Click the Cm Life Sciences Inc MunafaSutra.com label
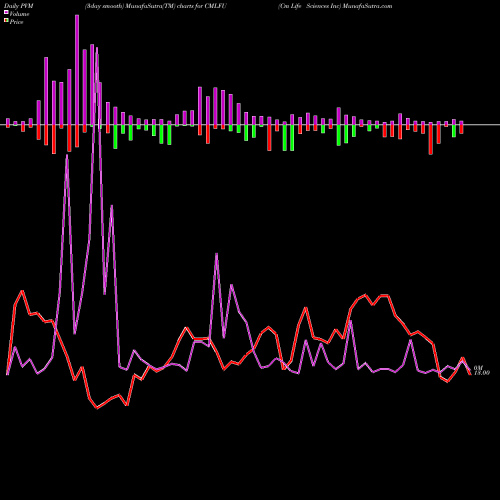Viewport: 500px width, 500px height. pos(335,6)
